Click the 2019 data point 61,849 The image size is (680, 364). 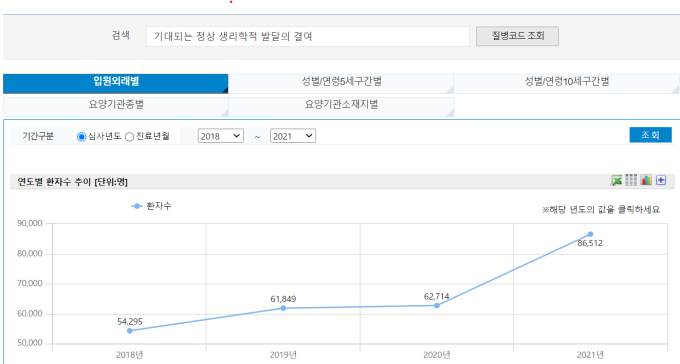[283, 308]
